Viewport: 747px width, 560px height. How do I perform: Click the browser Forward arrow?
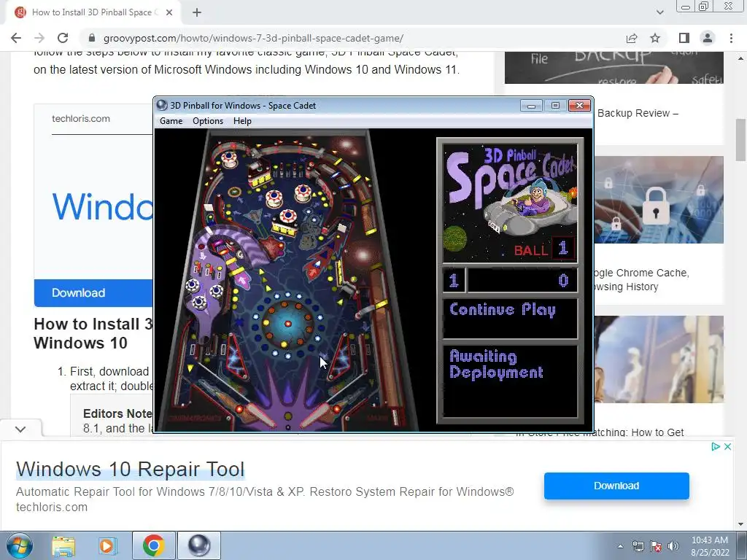tap(39, 38)
